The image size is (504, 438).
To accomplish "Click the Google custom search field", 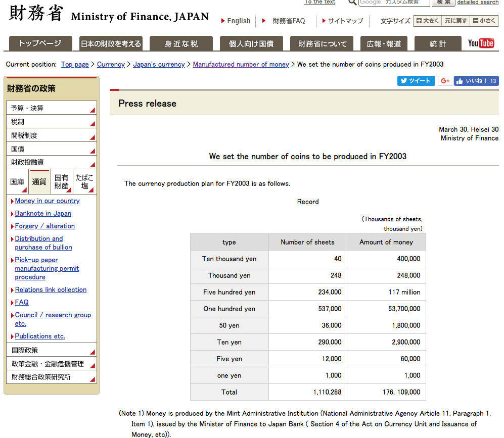I will [394, 3].
